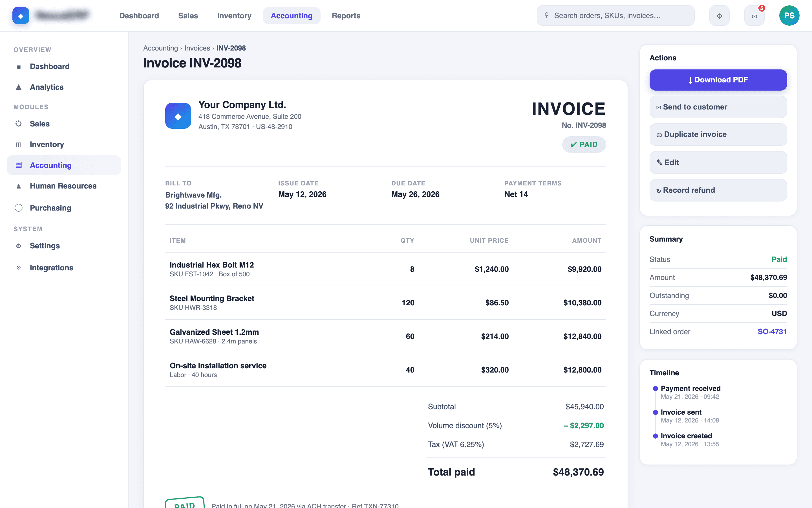Click the PAID status badge on invoice

(x=584, y=145)
